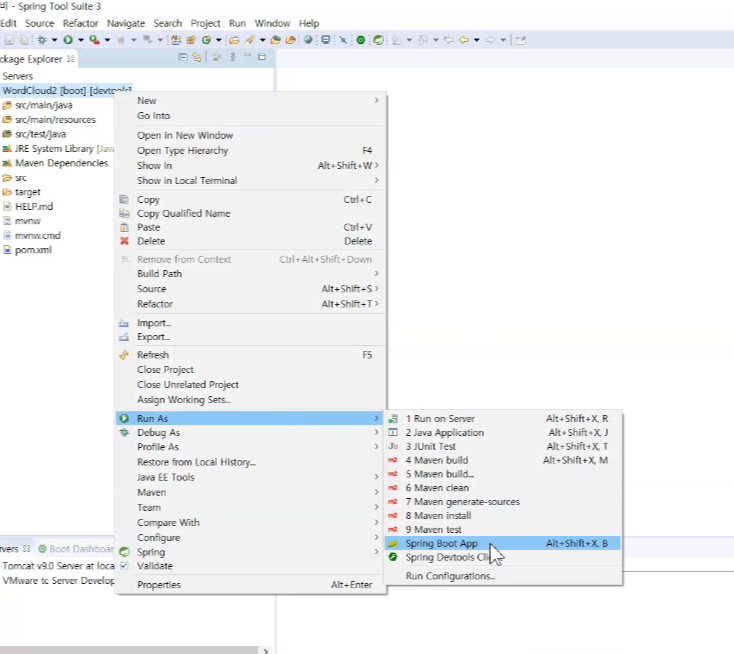The image size is (734, 654).
Task: Select src/main/resources folder
Action: pyautogui.click(x=55, y=119)
